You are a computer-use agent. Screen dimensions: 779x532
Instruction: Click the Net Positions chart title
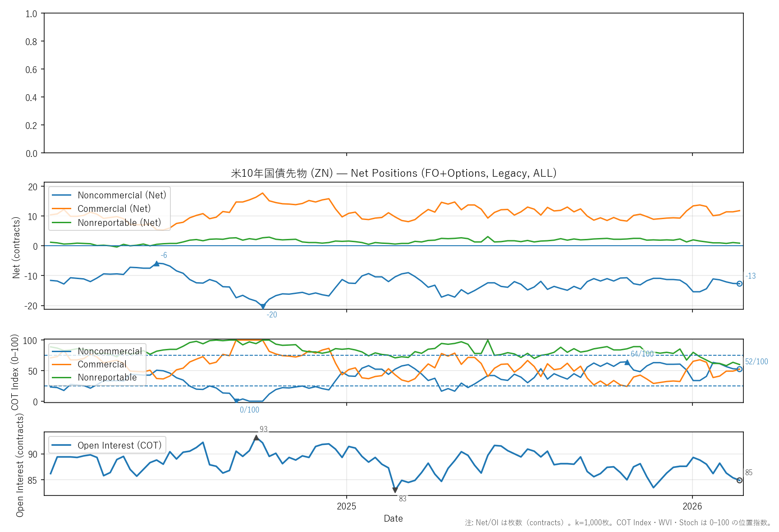coord(394,173)
